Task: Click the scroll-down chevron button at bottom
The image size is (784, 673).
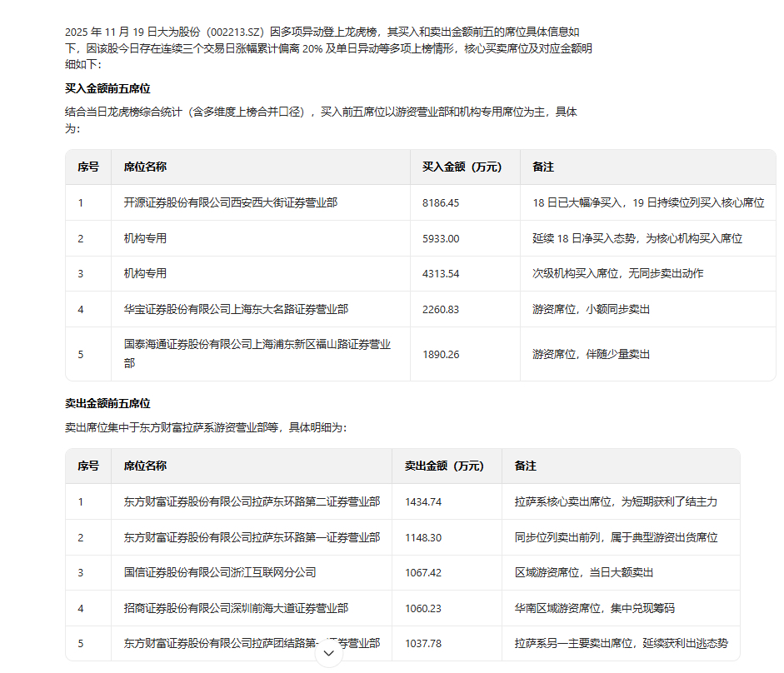Action: pos(328,653)
